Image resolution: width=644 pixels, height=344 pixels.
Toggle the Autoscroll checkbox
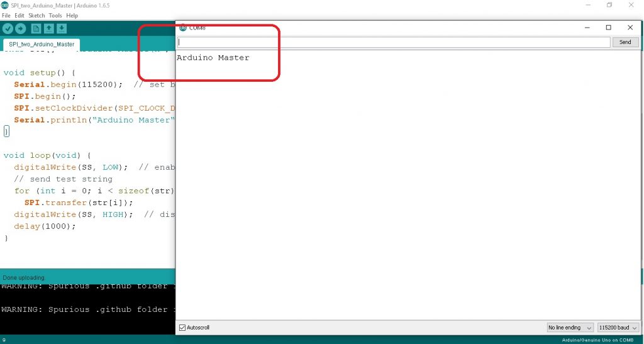point(182,328)
